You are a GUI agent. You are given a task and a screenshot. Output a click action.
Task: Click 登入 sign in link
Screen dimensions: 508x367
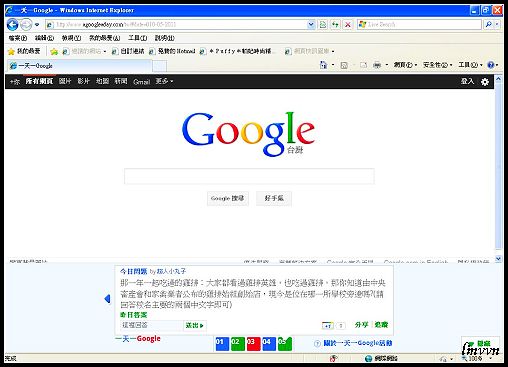467,81
